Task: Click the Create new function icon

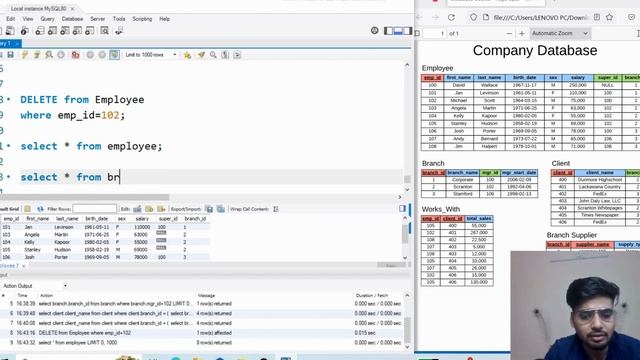Action: (x=90, y=31)
